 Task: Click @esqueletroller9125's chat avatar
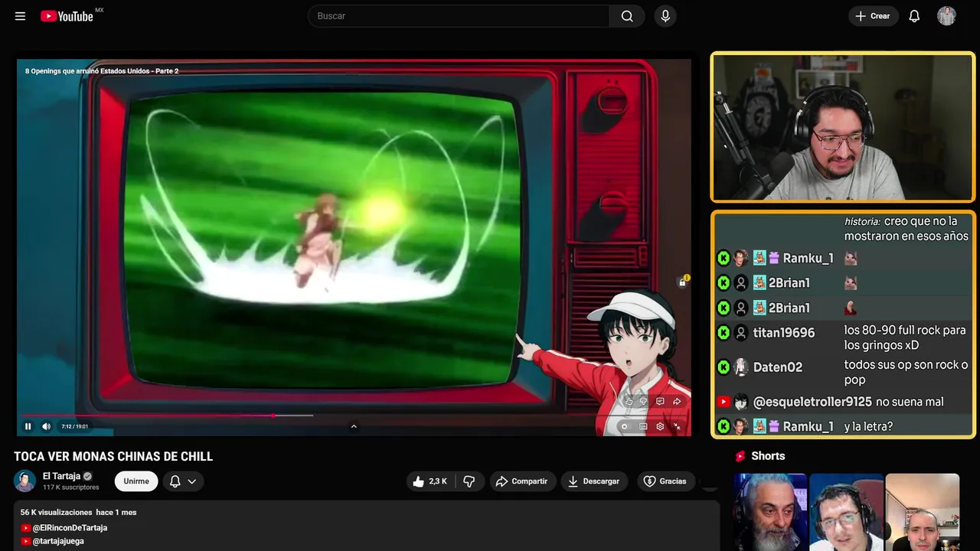[741, 402]
